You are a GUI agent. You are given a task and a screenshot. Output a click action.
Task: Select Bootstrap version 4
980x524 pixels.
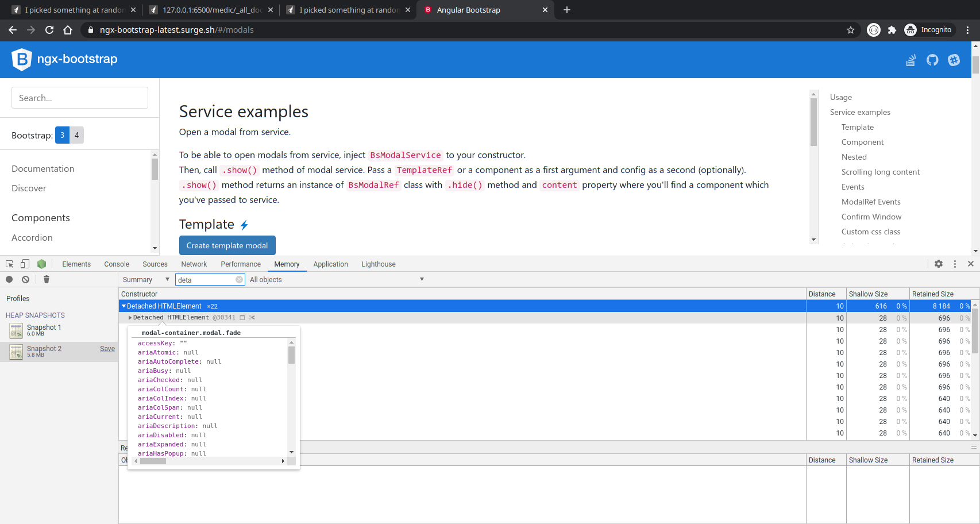[x=76, y=135]
